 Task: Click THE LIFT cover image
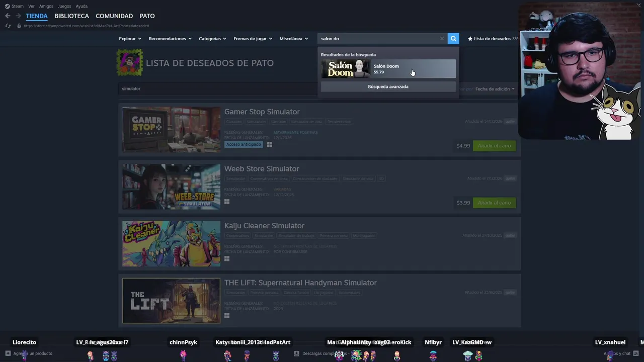tap(171, 301)
